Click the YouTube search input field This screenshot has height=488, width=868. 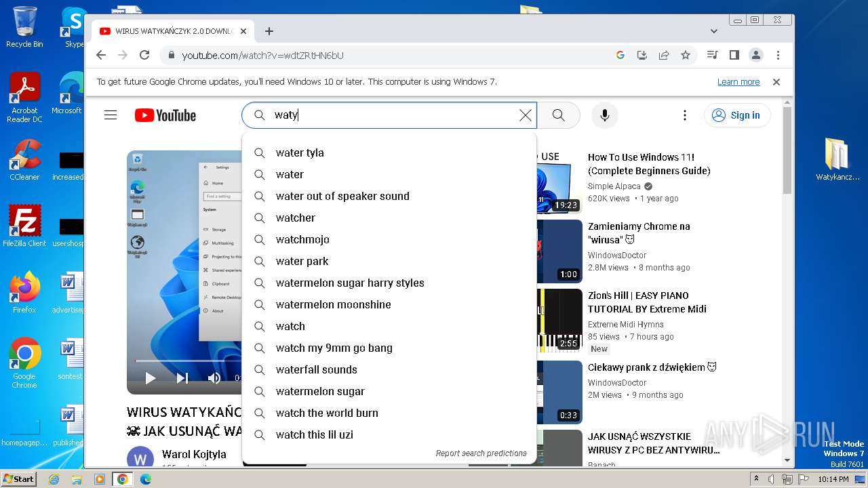click(389, 115)
